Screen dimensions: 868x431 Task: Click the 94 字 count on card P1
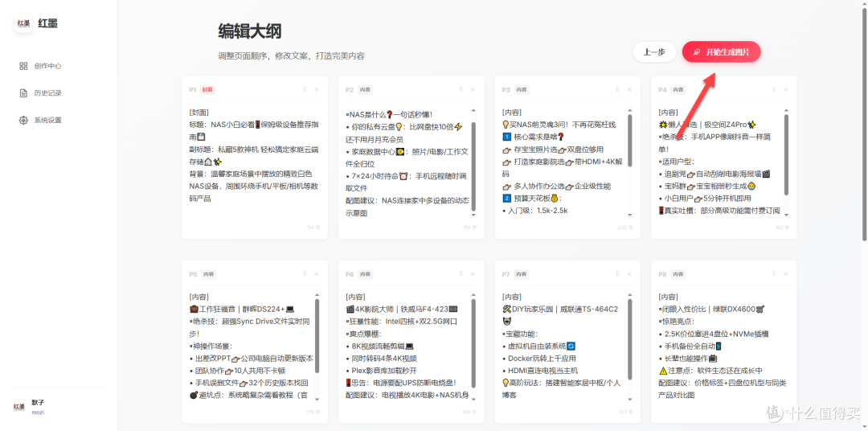point(314,227)
